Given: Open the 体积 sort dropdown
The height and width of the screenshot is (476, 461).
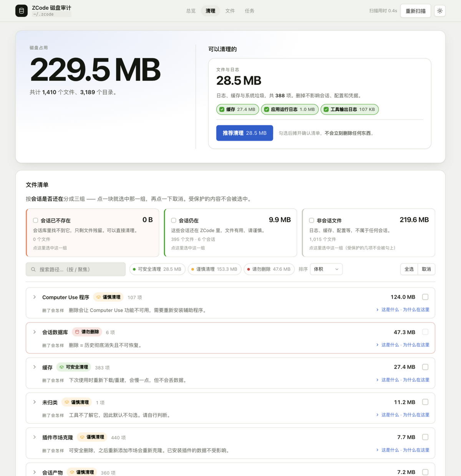Looking at the screenshot, I should 326,269.
